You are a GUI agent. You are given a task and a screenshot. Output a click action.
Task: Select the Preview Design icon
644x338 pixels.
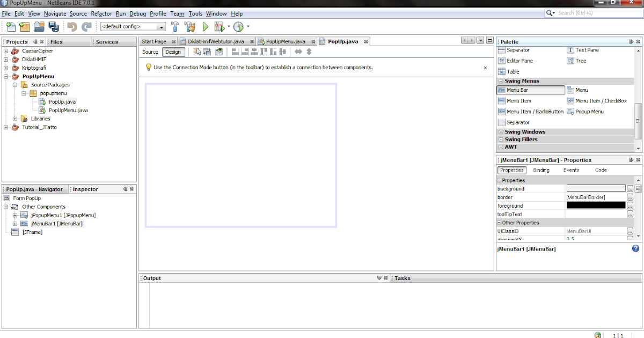[220, 52]
